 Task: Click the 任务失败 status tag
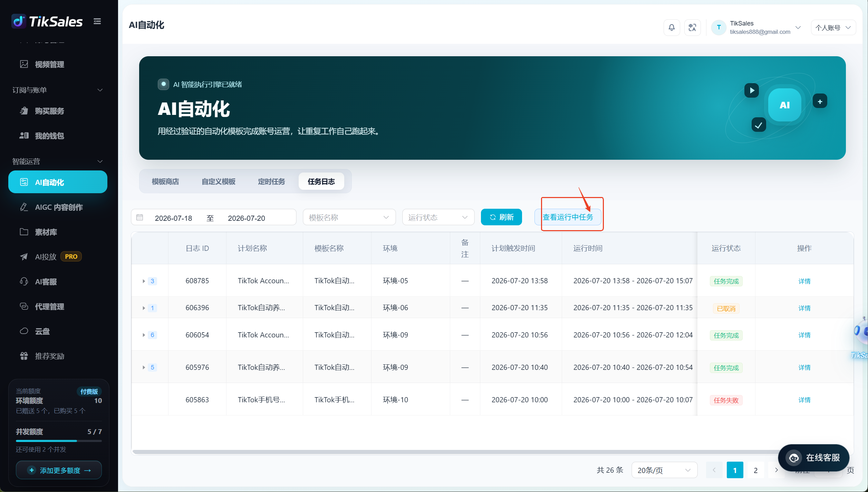tap(726, 400)
